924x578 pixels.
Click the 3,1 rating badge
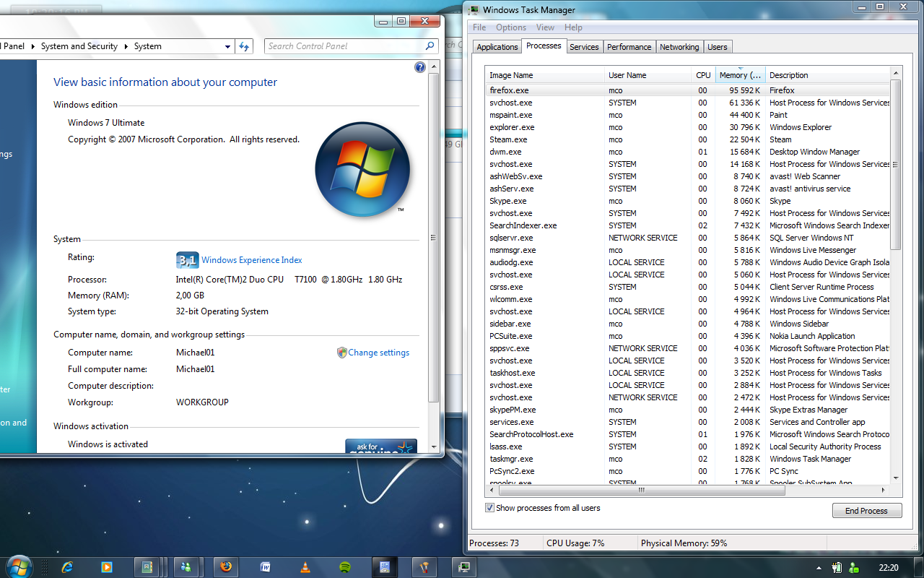pyautogui.click(x=187, y=260)
